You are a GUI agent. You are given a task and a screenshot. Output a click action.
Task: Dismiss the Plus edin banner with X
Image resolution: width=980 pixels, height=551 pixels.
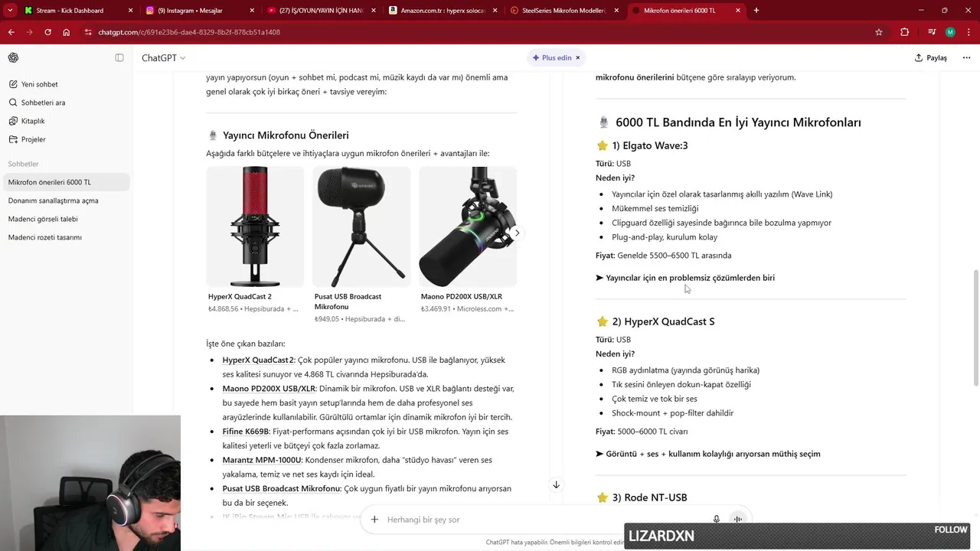click(578, 57)
